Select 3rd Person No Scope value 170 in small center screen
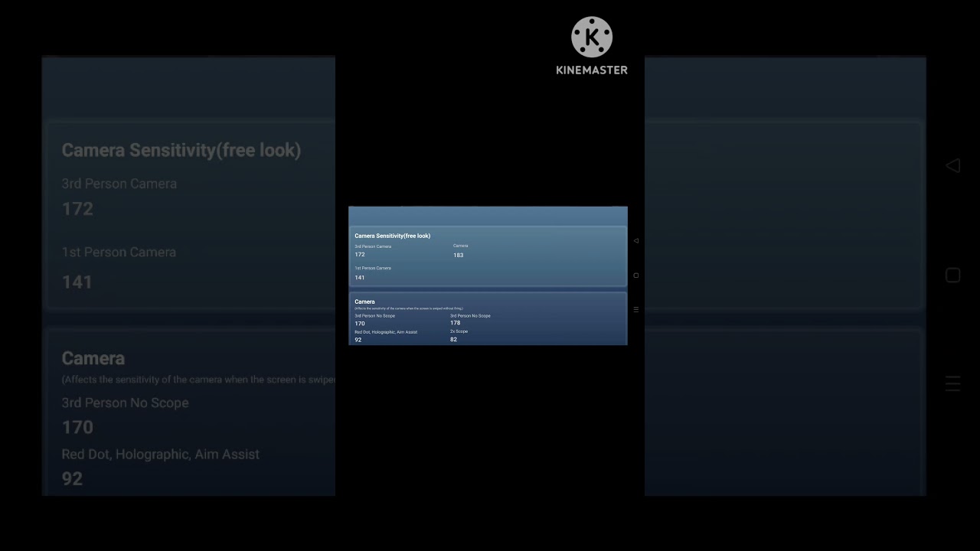Screen dimensions: 980x551 (x=360, y=324)
